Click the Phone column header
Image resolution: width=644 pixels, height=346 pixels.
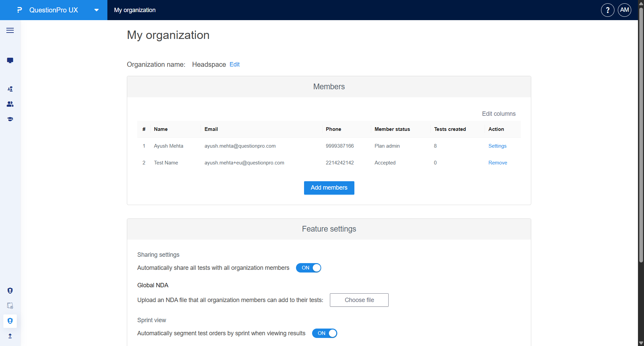pos(333,129)
